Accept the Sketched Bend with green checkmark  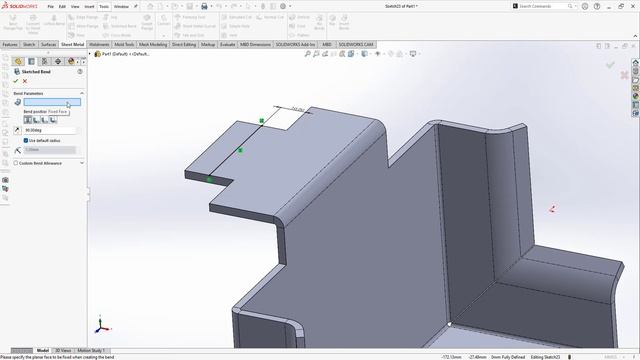(16, 81)
